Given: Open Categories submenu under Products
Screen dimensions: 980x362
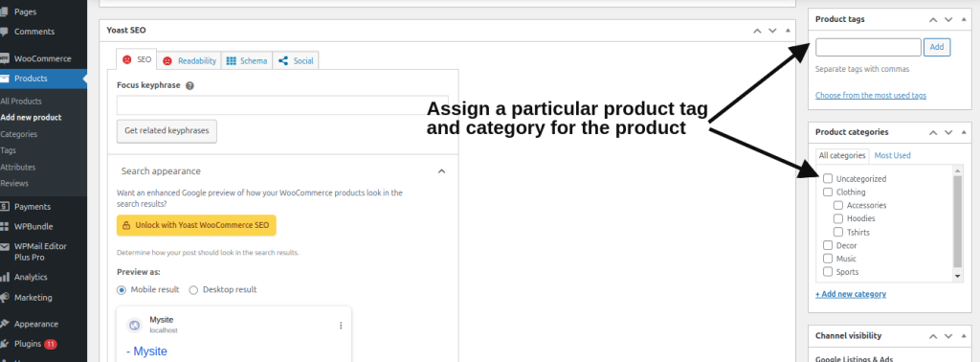Looking at the screenshot, I should point(19,134).
